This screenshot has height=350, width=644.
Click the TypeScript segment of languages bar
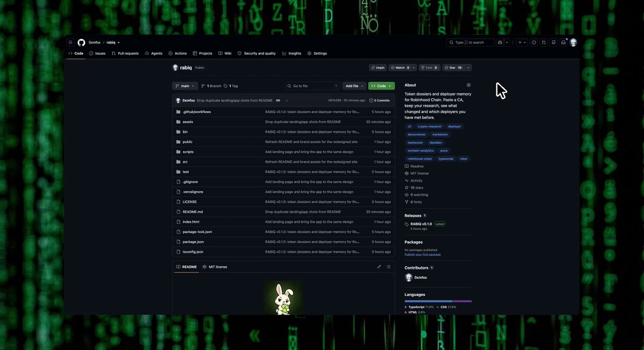click(x=428, y=301)
